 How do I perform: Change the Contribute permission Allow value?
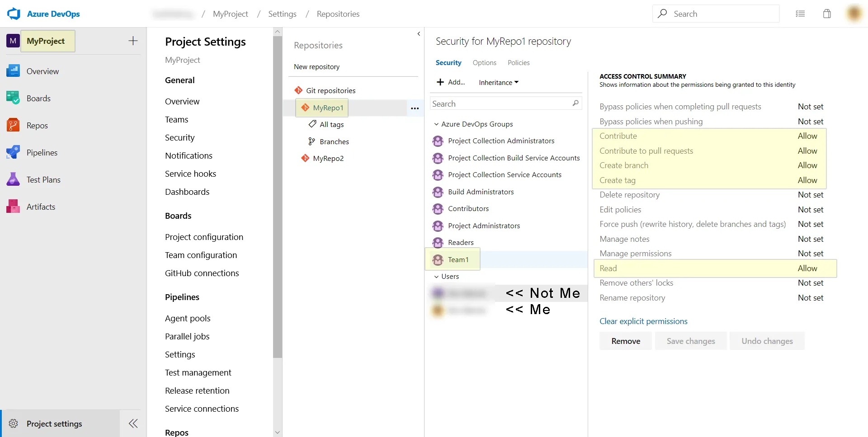pos(807,136)
